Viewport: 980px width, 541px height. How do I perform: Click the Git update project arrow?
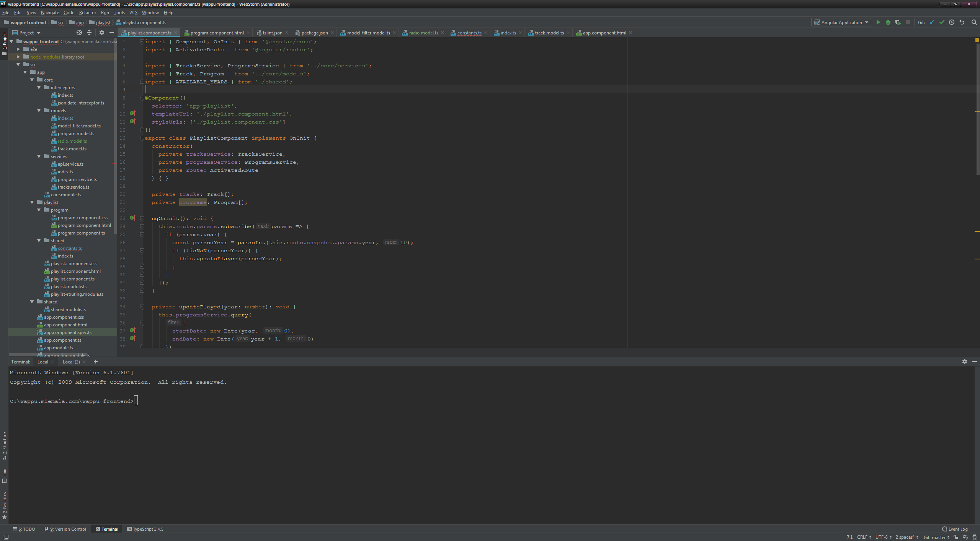pyautogui.click(x=932, y=22)
